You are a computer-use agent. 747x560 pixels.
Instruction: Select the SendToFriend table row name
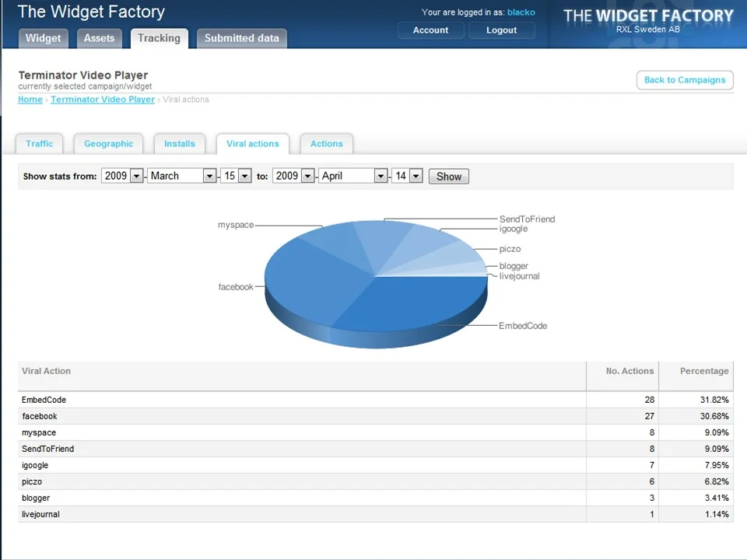47,449
